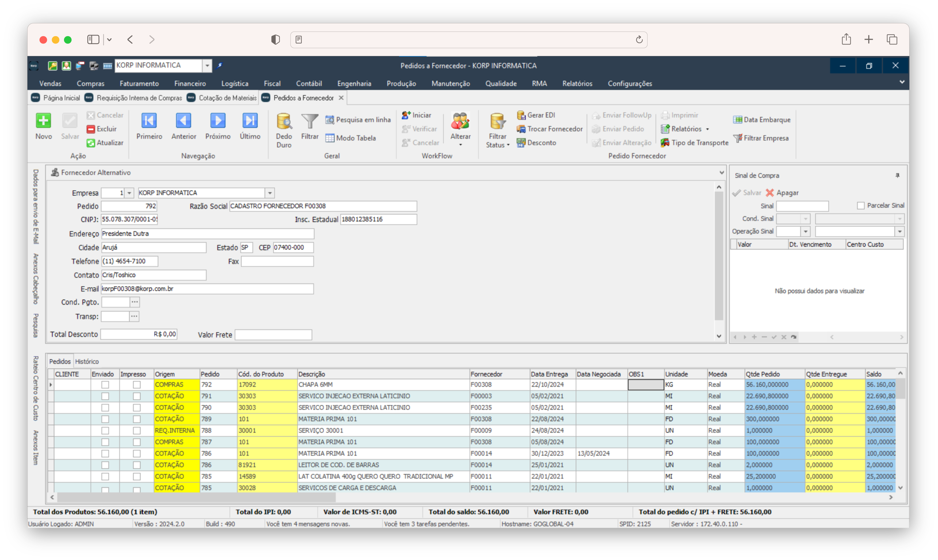Open the Logística menu
The height and width of the screenshot is (560, 938).
[235, 84]
